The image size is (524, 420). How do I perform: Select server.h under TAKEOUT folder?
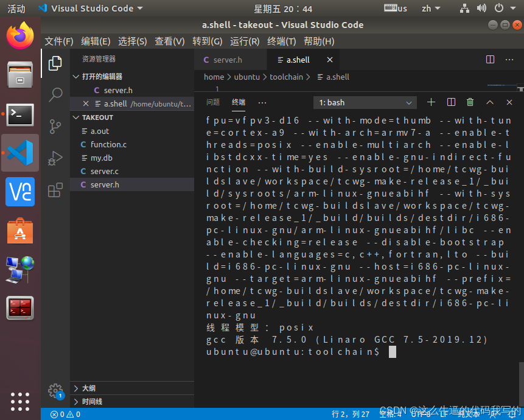[132, 185]
